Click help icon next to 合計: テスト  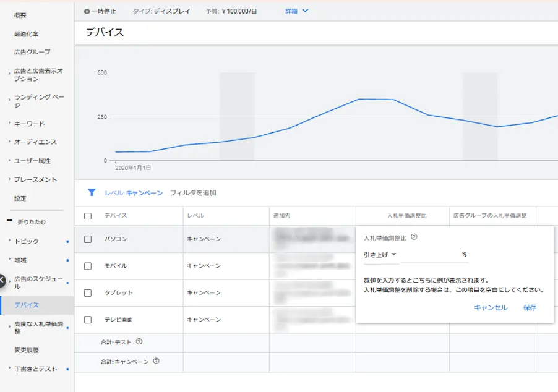139,341
